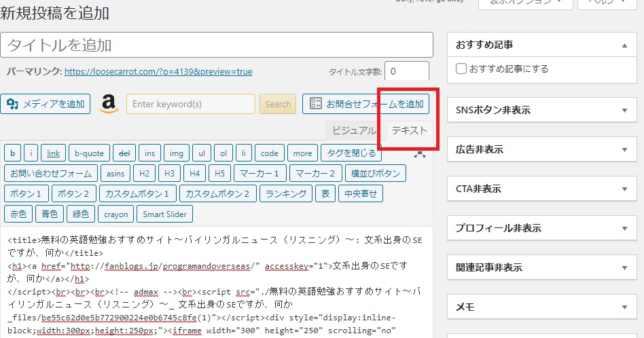The height and width of the screenshot is (338, 644).
Task: Click the b-quote quicktag button
Action: coord(89,153)
